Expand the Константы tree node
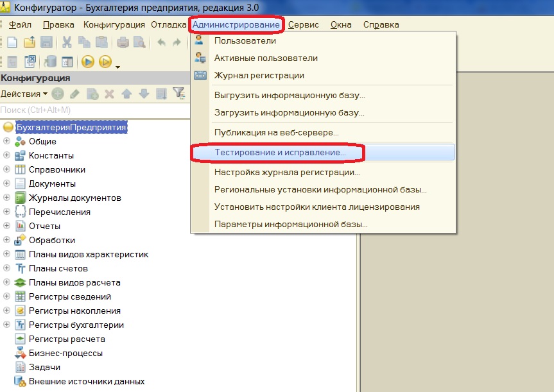 [6, 155]
